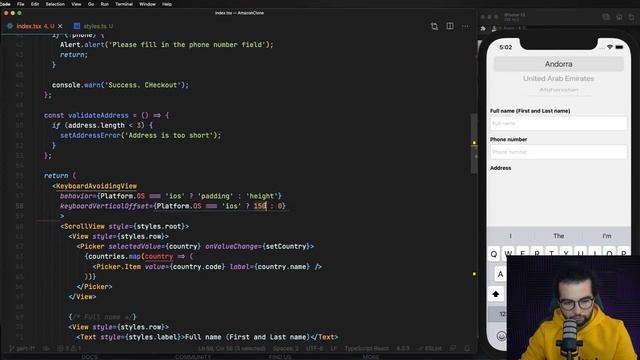Image resolution: width=640 pixels, height=360 pixels.
Task: Click the Address label in the Simulator
Action: (x=500, y=168)
